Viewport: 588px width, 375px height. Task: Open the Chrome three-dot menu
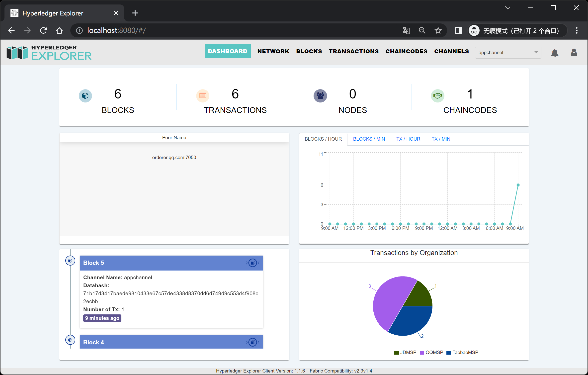point(577,30)
